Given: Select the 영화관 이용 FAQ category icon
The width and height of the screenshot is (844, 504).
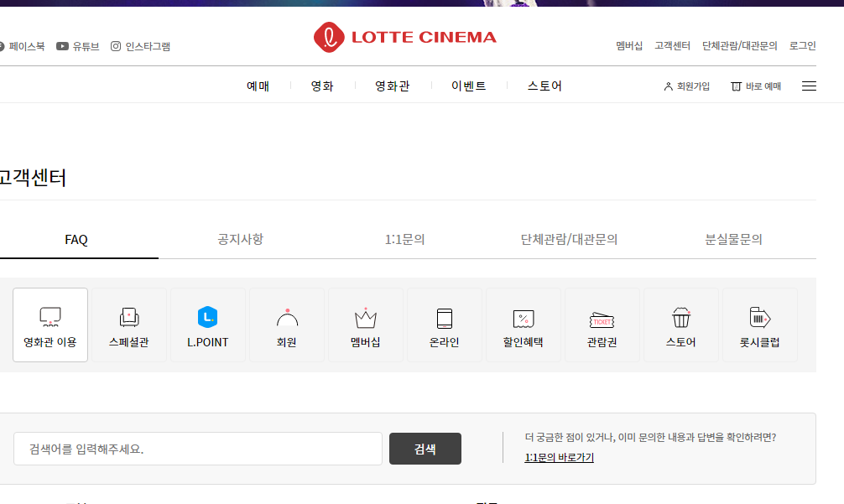Looking at the screenshot, I should pos(50,325).
